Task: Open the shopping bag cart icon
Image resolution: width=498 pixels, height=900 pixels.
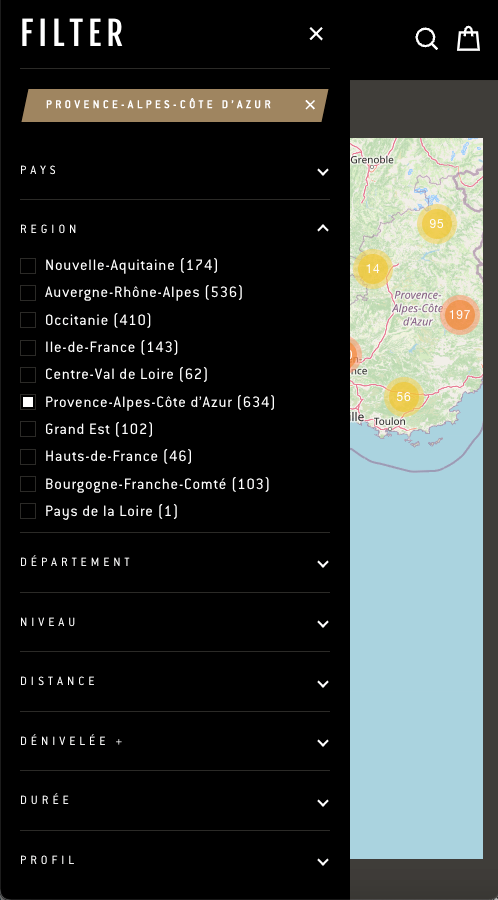Action: (468, 38)
